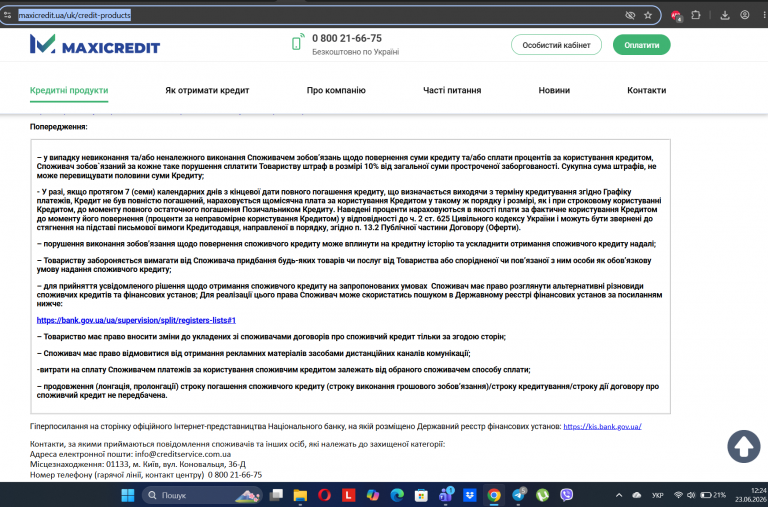The width and height of the screenshot is (768, 507).
Task: Open Про компанію menu item
Action: coord(336,90)
